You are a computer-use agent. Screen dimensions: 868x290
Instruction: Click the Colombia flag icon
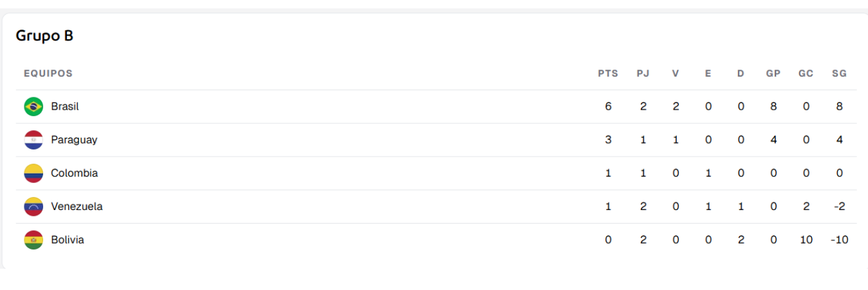[33, 173]
